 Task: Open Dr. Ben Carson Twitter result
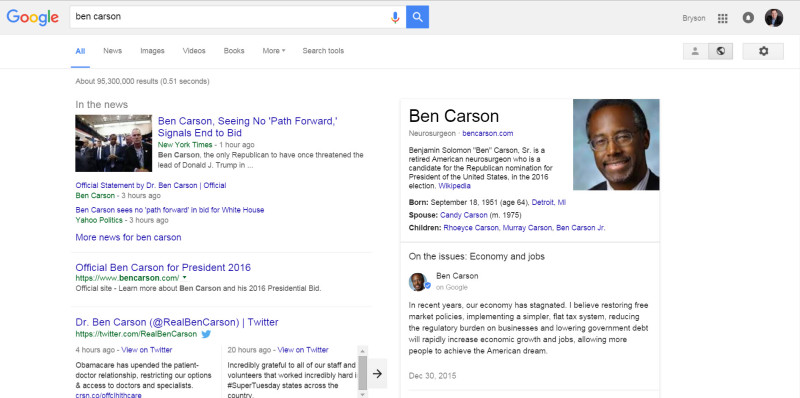[x=177, y=322]
